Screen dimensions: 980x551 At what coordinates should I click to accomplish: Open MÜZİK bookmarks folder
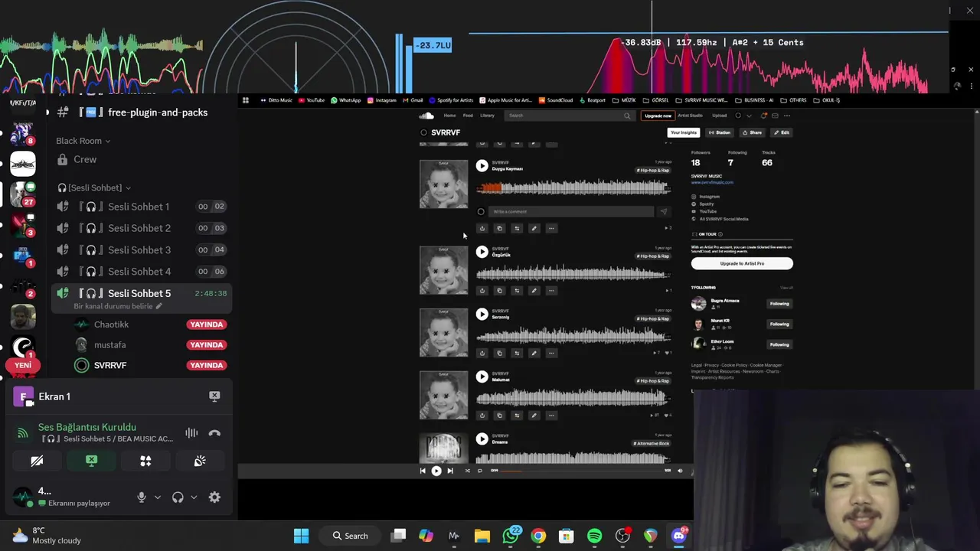[x=625, y=100]
